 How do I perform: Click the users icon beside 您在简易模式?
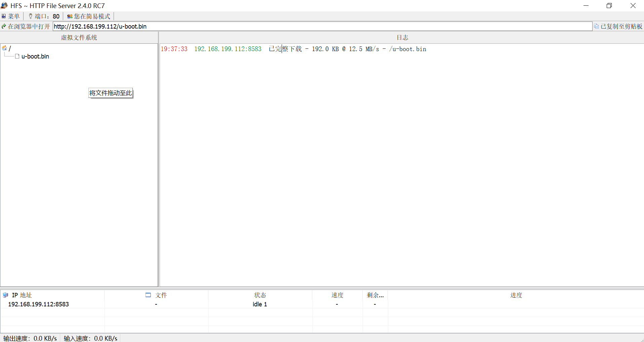pos(70,16)
